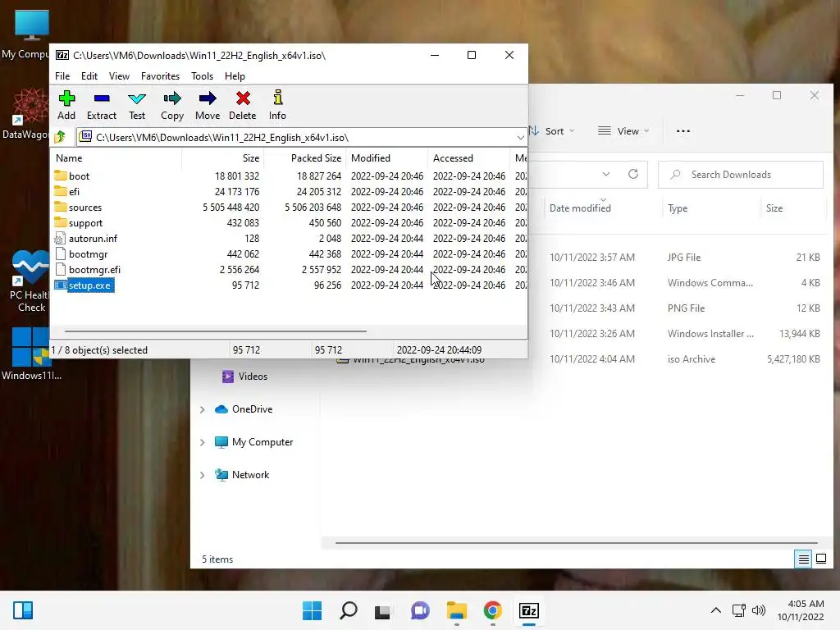Image resolution: width=840 pixels, height=630 pixels.
Task: Run the Test archive tool
Action: click(x=137, y=106)
